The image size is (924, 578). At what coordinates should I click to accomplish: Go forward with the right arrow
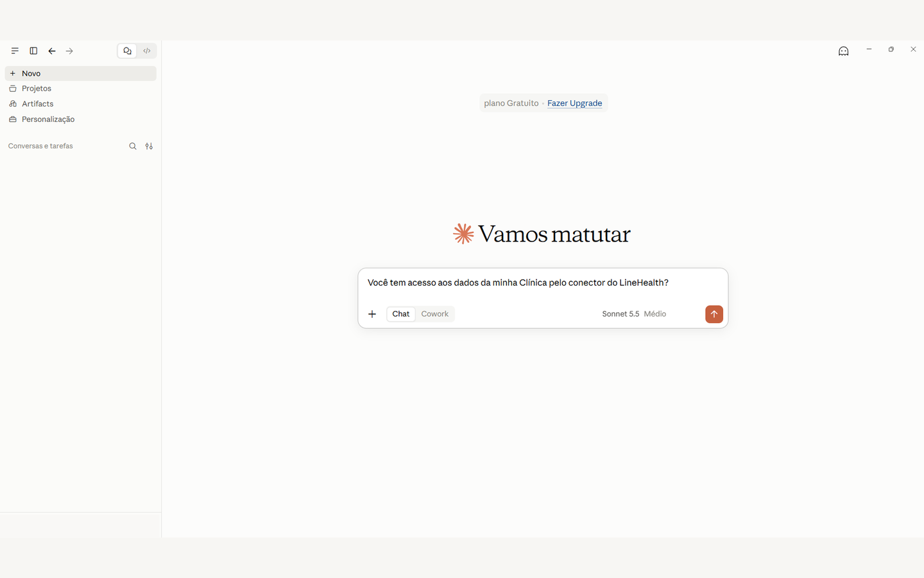pos(69,51)
